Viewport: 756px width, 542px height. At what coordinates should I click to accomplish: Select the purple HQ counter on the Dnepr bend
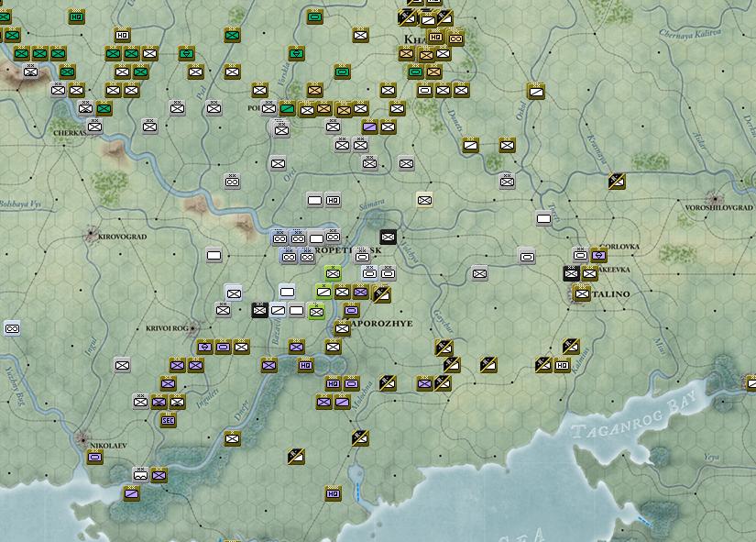click(305, 365)
